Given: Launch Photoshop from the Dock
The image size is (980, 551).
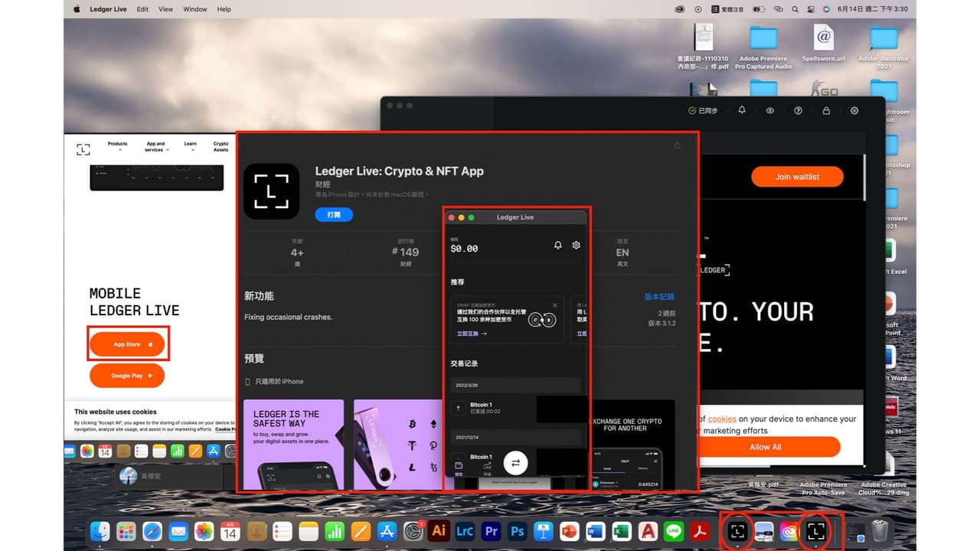Looking at the screenshot, I should click(x=517, y=531).
